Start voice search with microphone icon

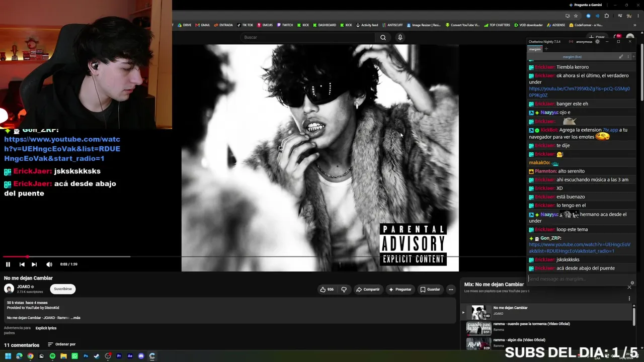[x=400, y=37]
